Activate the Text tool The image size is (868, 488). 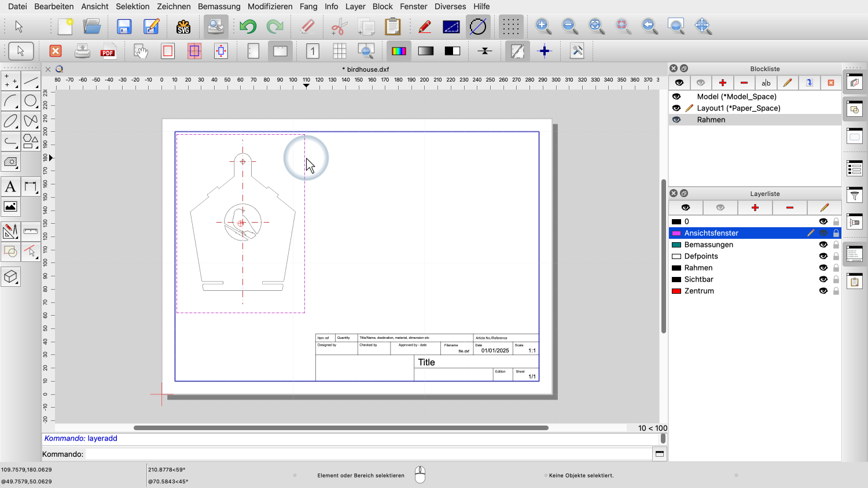pos(10,186)
